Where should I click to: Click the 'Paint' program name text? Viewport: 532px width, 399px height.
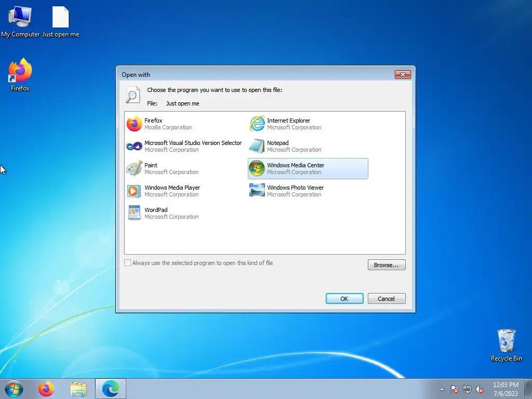pos(151,165)
